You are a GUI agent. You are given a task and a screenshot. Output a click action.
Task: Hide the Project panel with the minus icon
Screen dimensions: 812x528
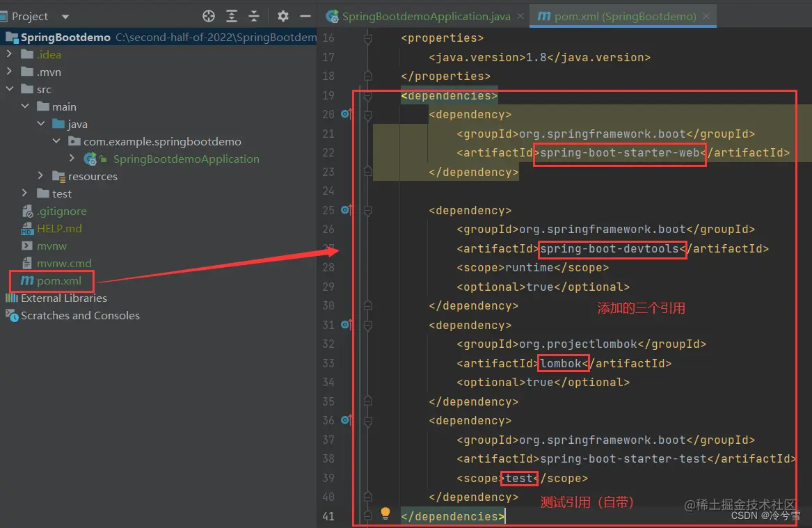305,16
